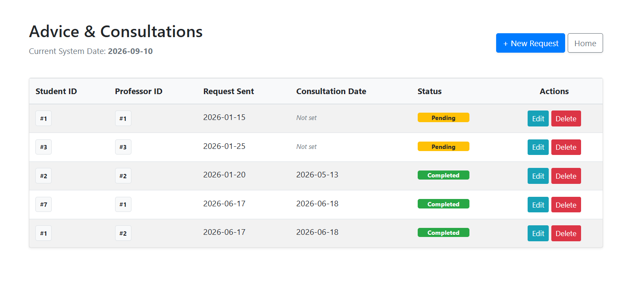644x303 pixels.
Task: Go to the Home page
Action: coord(585,43)
